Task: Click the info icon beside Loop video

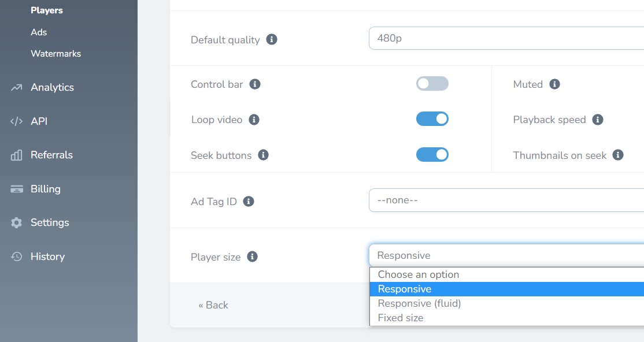Action: (254, 120)
